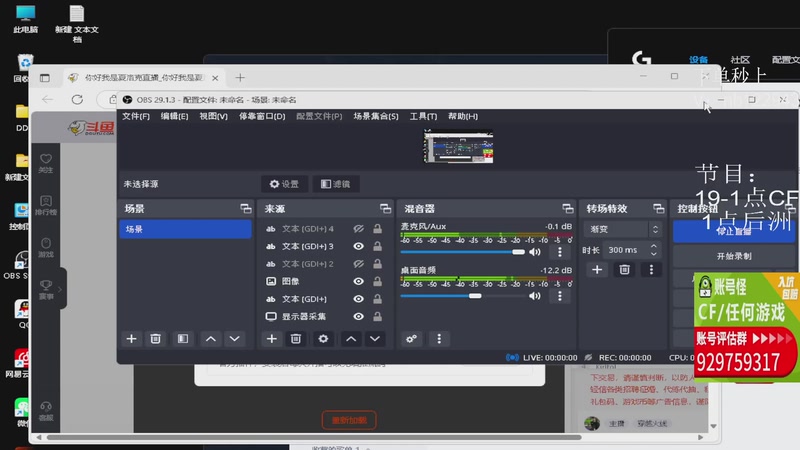Adjust 时长 300 ms stepper arrows
The width and height of the screenshot is (800, 450).
tap(654, 250)
